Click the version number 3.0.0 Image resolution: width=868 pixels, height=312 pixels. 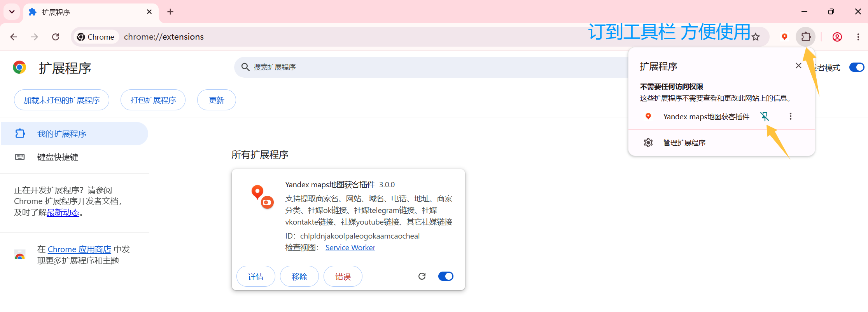pos(387,185)
